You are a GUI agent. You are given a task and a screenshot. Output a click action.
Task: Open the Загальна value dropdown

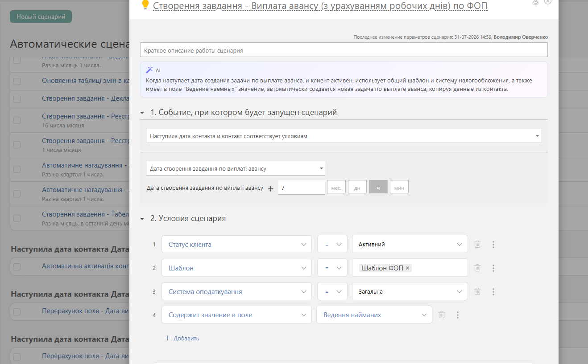tap(410, 291)
